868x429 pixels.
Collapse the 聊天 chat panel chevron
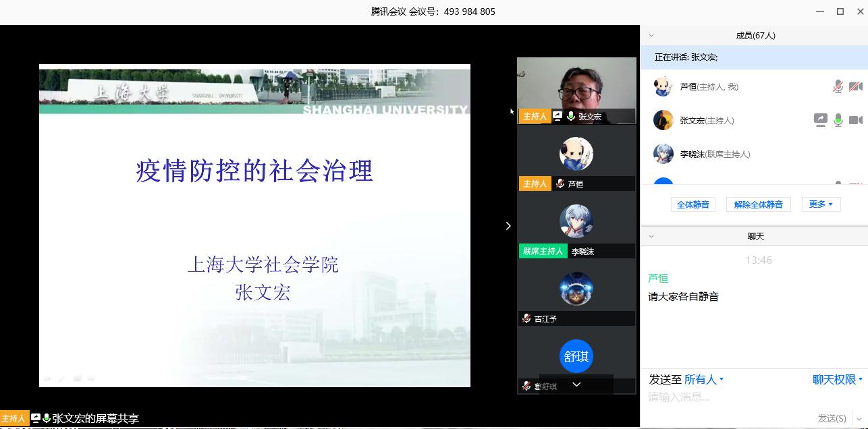point(651,237)
